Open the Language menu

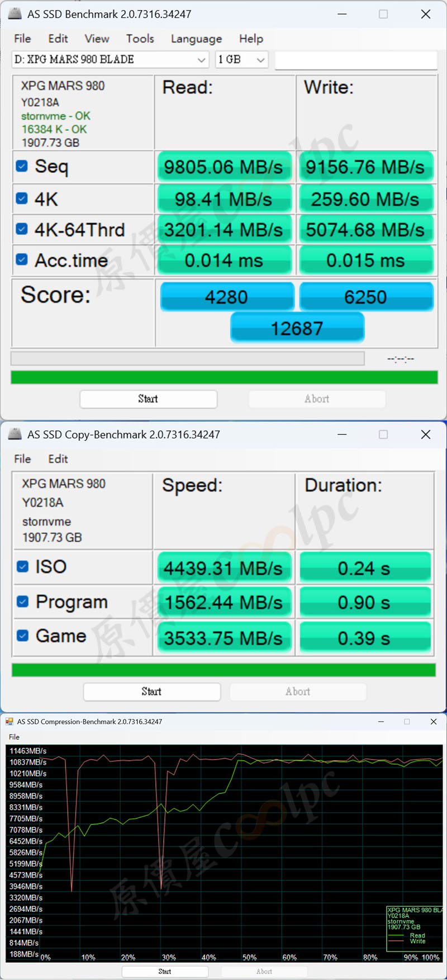[196, 39]
